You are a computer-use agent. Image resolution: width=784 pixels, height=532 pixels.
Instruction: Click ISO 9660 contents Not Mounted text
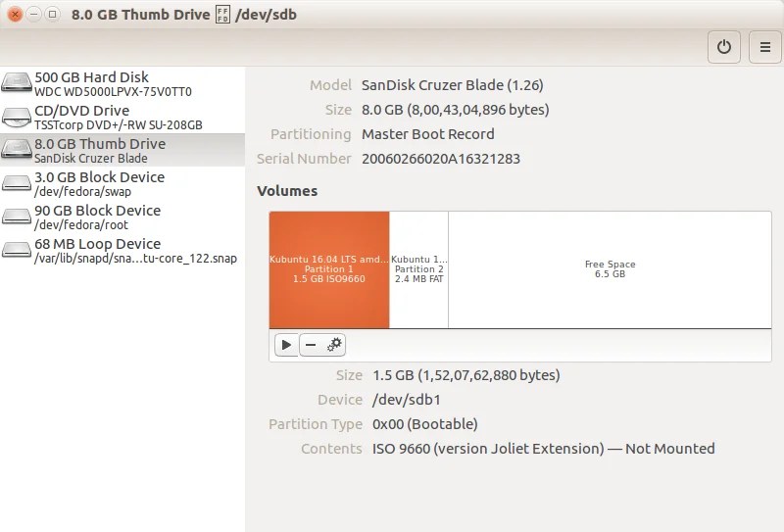point(544,449)
